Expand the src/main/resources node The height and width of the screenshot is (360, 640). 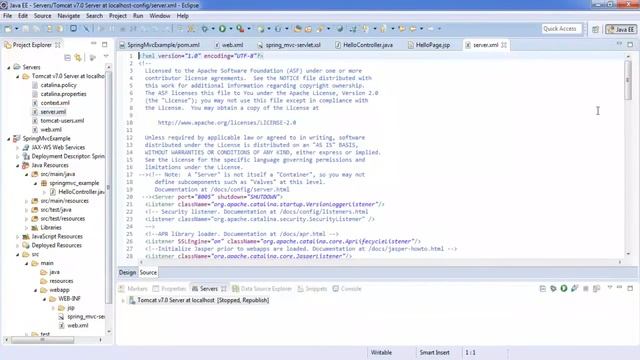click(x=27, y=201)
